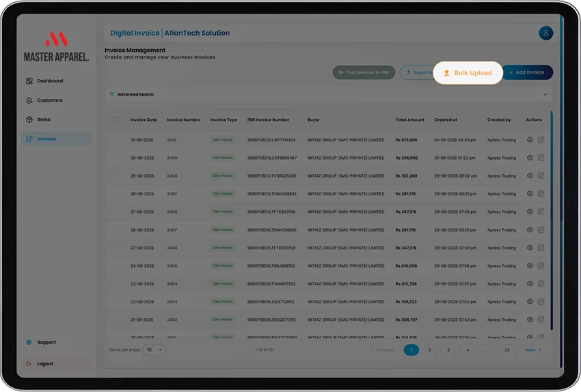This screenshot has height=392, width=581.
Task: View invoice 2409 with eye icon
Action: [530, 158]
